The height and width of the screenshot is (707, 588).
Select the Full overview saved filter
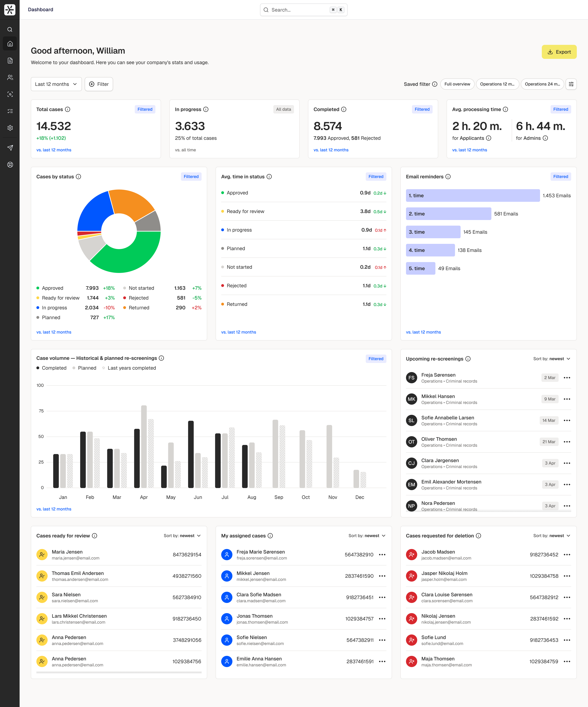457,84
